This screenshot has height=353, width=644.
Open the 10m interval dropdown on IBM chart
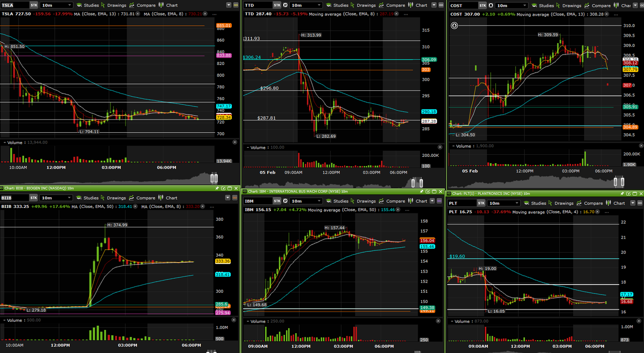(x=306, y=201)
